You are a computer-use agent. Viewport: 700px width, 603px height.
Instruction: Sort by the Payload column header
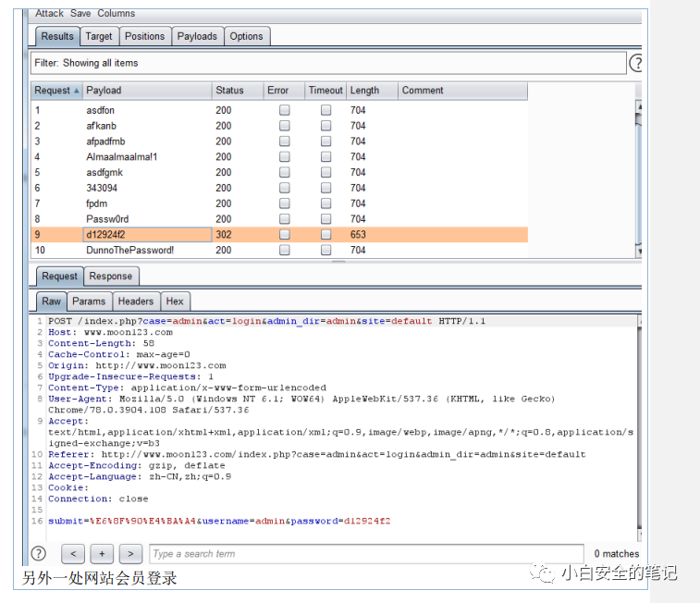[147, 90]
